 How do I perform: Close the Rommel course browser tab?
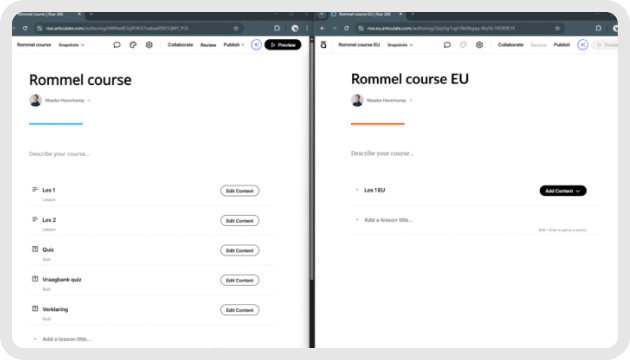[x=79, y=14]
